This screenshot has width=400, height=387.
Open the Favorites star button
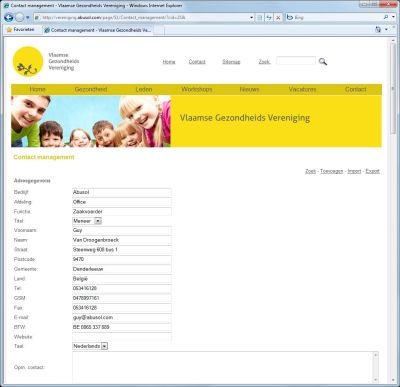coord(20,30)
